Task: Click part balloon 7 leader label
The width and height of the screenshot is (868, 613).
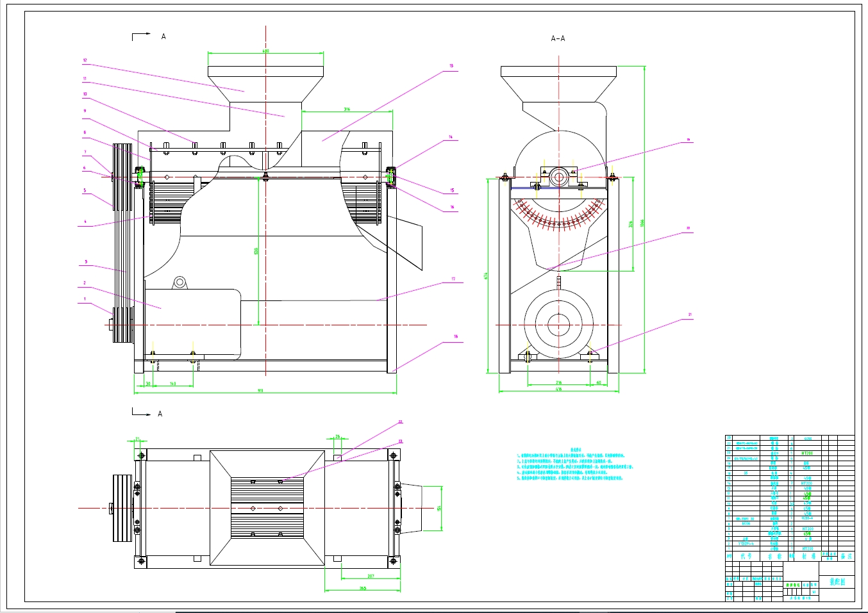Action: click(84, 152)
